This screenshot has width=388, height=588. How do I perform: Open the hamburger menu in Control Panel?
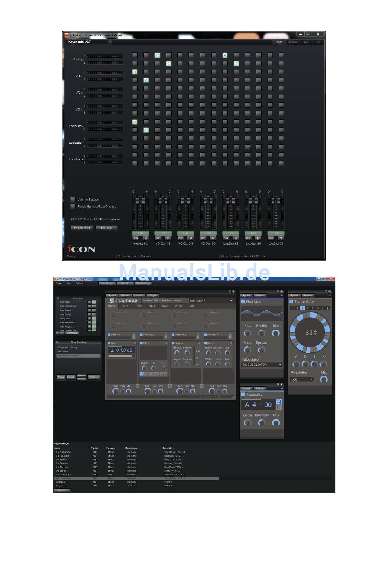[x=318, y=42]
